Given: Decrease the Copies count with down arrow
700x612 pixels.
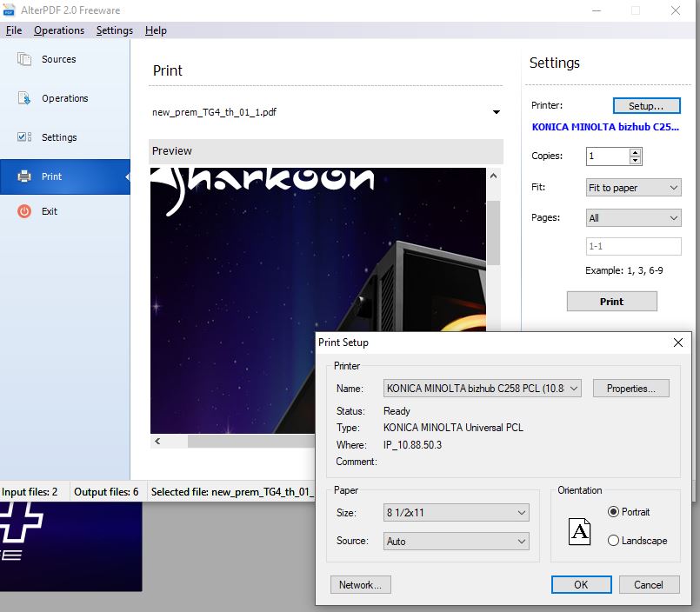Looking at the screenshot, I should [635, 160].
